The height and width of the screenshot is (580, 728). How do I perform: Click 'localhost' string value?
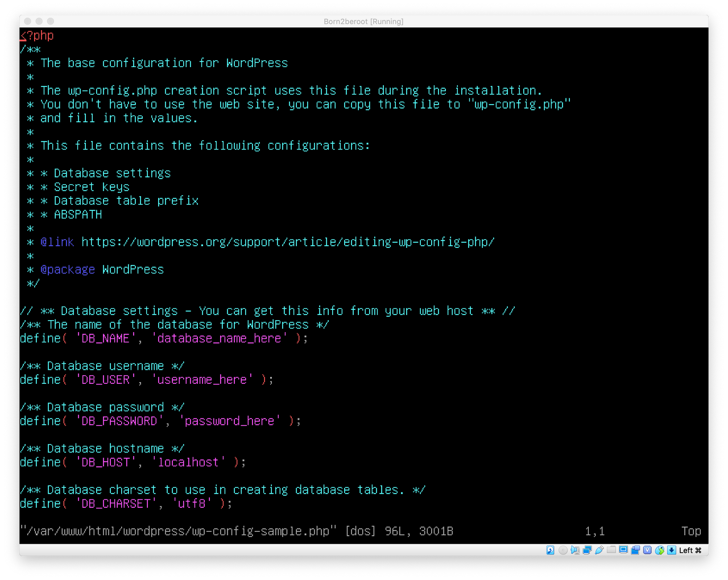pos(188,462)
